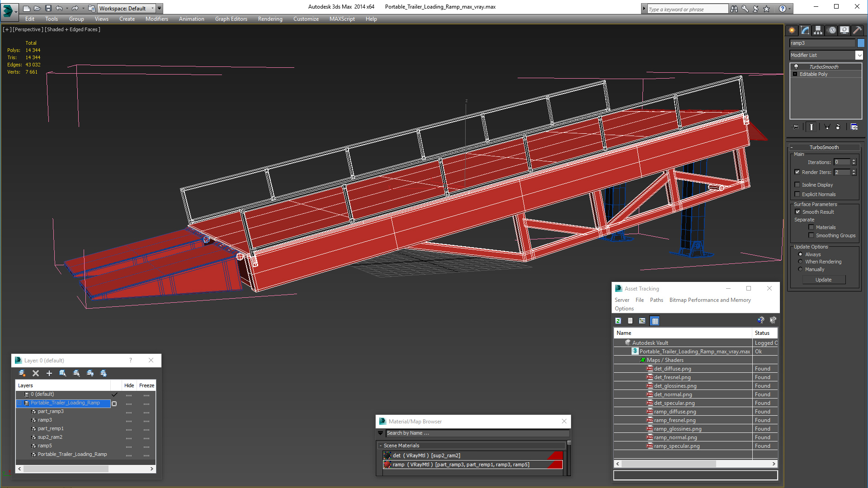The image size is (868, 488).
Task: Open the Utilities hammer tab
Action: [858, 30]
